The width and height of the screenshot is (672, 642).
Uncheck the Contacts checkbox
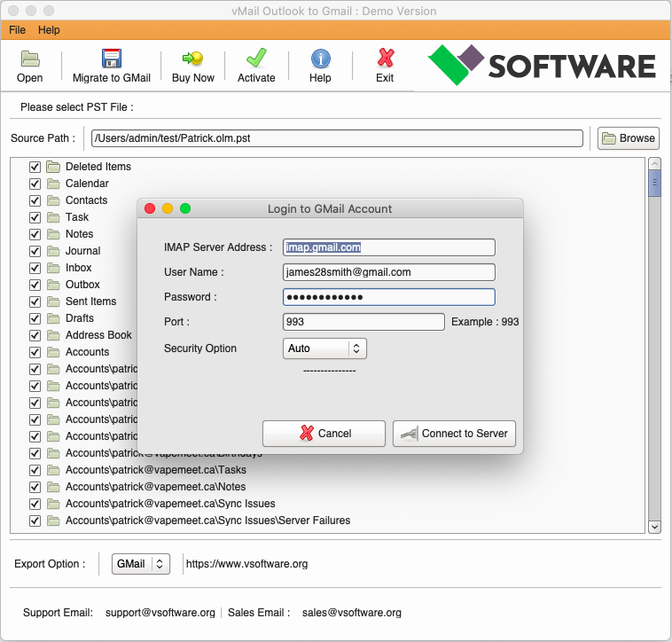pyautogui.click(x=35, y=200)
